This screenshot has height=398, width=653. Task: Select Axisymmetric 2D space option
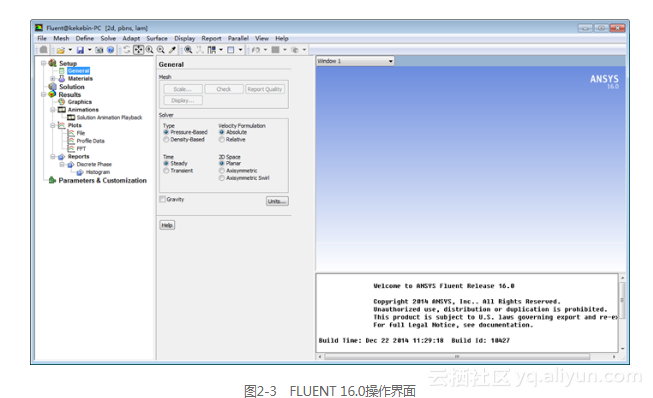pos(222,171)
